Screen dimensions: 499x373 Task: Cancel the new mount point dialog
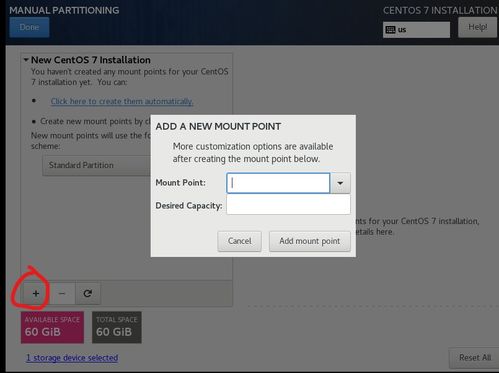[239, 241]
